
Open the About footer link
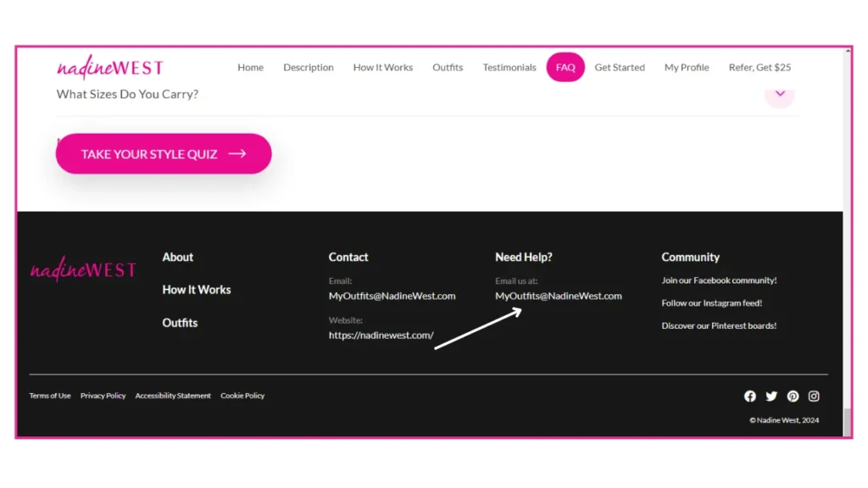coord(178,258)
